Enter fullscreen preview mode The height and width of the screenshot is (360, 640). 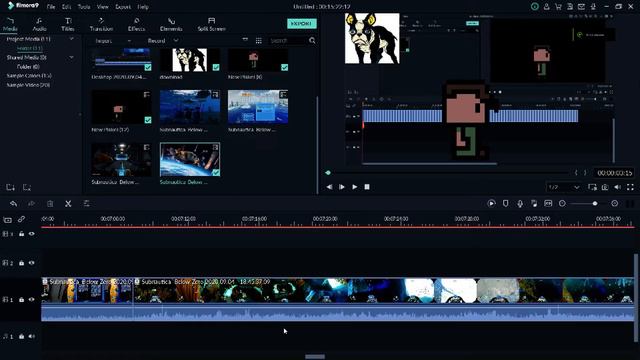click(631, 187)
